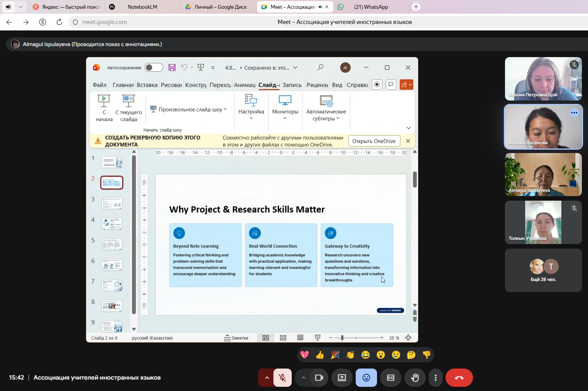This screenshot has height=391, width=588.
Task: Expand the audio settings arrow
Action: point(267,378)
